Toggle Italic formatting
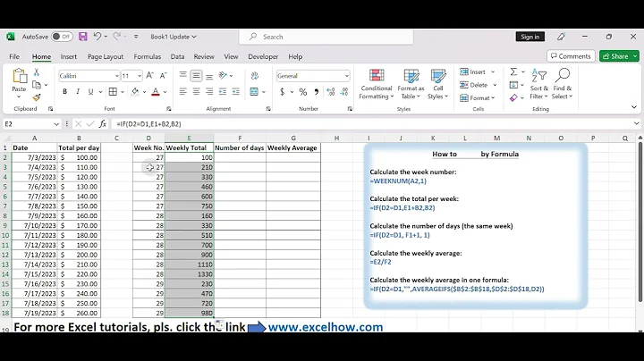The width and height of the screenshot is (644, 361). [78, 91]
